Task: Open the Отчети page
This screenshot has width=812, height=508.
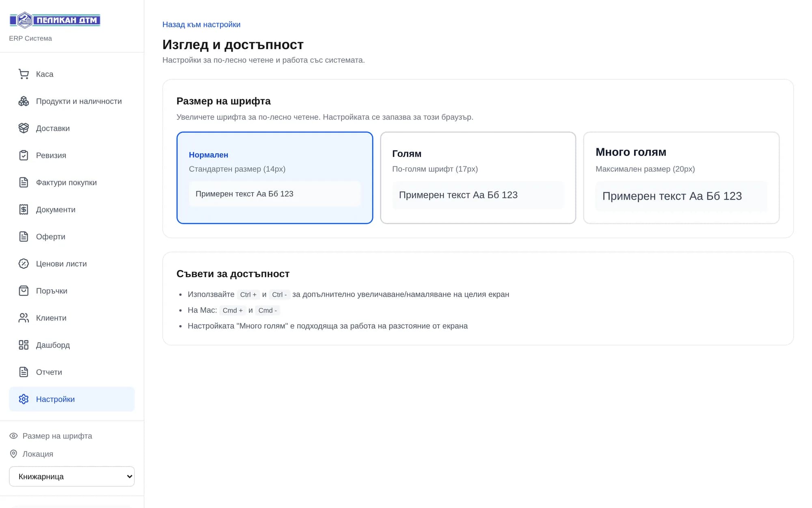Action: [x=72, y=372]
